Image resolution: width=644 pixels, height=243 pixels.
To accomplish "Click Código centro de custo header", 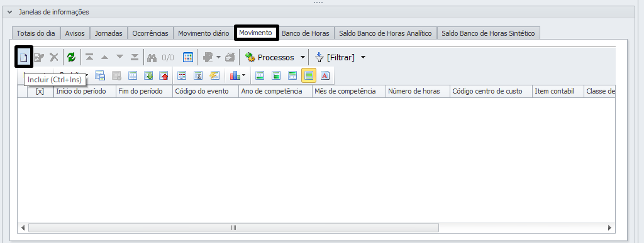I will click(491, 92).
